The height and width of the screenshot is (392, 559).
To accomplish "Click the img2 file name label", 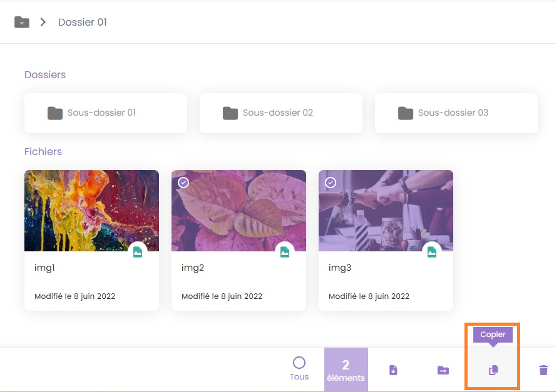I will coord(193,268).
